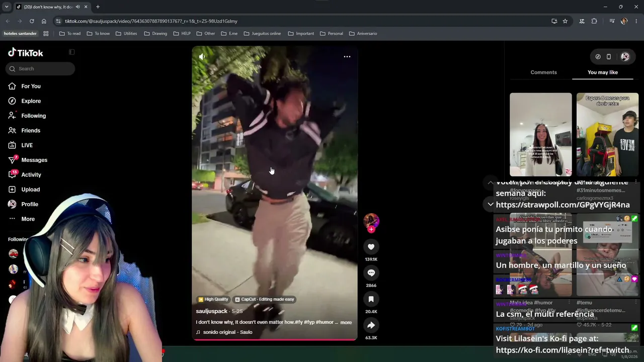Open the first recommended video thumbnail

tap(541, 134)
